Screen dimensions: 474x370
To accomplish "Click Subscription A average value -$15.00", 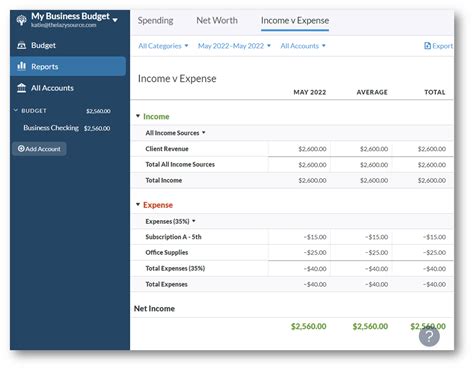I will coord(377,237).
